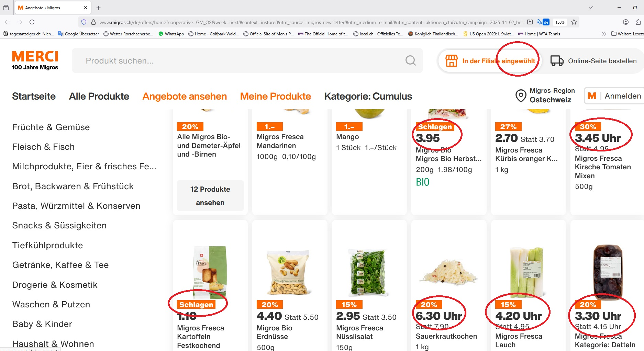Show more bookmarks with the double chevron

[604, 34]
